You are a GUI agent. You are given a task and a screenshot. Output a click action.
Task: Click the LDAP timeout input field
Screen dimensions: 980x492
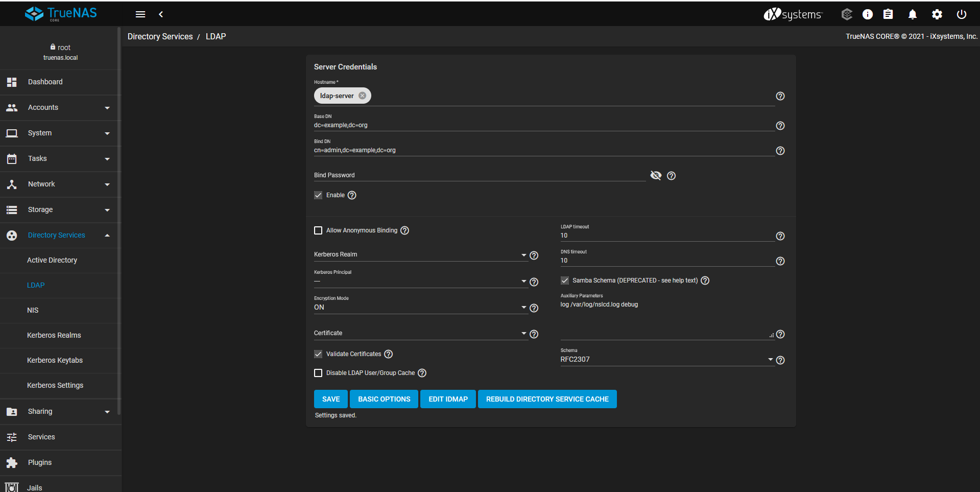tap(667, 236)
